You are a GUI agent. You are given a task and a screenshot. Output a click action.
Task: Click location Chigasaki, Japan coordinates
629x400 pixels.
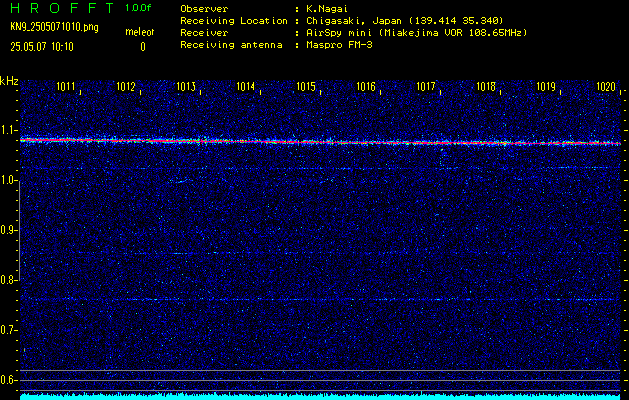tap(404, 20)
